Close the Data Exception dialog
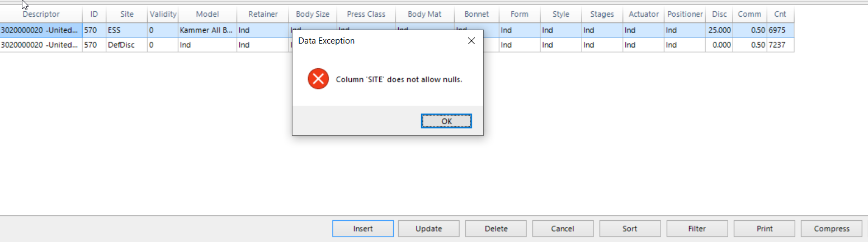868x242 pixels. (x=471, y=41)
